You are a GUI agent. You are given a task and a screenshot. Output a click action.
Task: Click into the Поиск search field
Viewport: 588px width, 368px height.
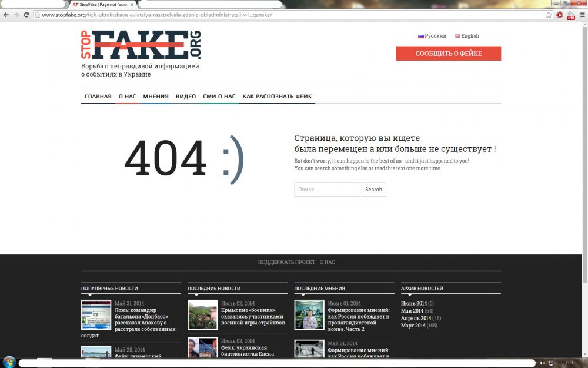pyautogui.click(x=327, y=190)
